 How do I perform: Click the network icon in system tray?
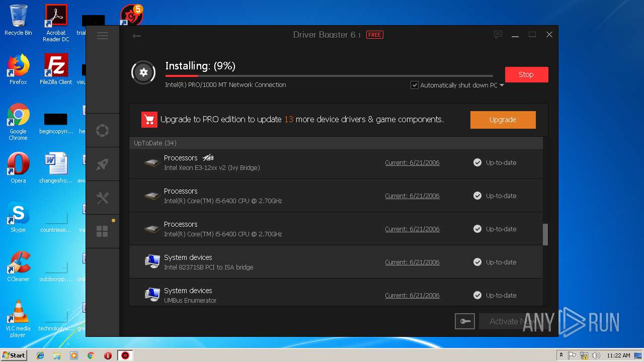pyautogui.click(x=584, y=355)
